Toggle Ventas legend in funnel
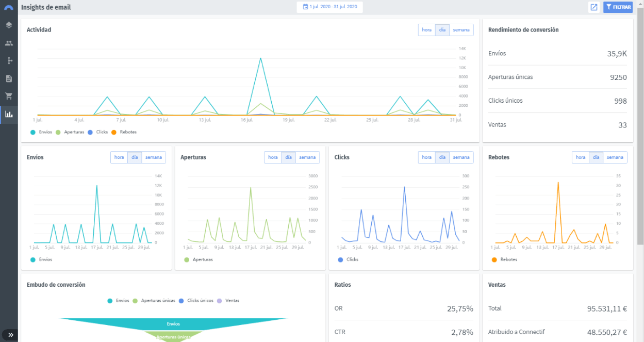Image resolution: width=644 pixels, height=342 pixels. point(228,300)
